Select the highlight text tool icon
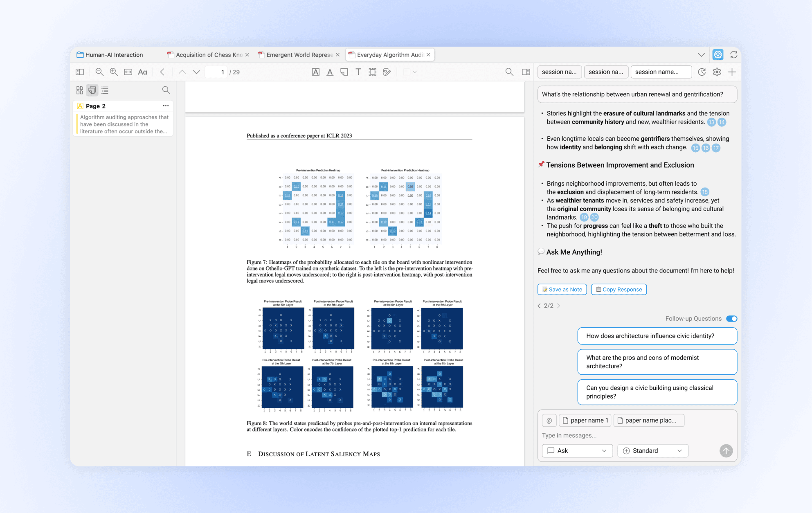This screenshot has height=513, width=812. pyautogui.click(x=316, y=72)
